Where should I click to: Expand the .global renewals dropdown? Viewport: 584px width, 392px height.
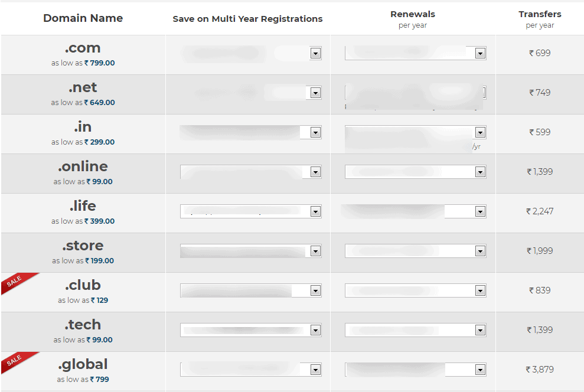pos(480,369)
